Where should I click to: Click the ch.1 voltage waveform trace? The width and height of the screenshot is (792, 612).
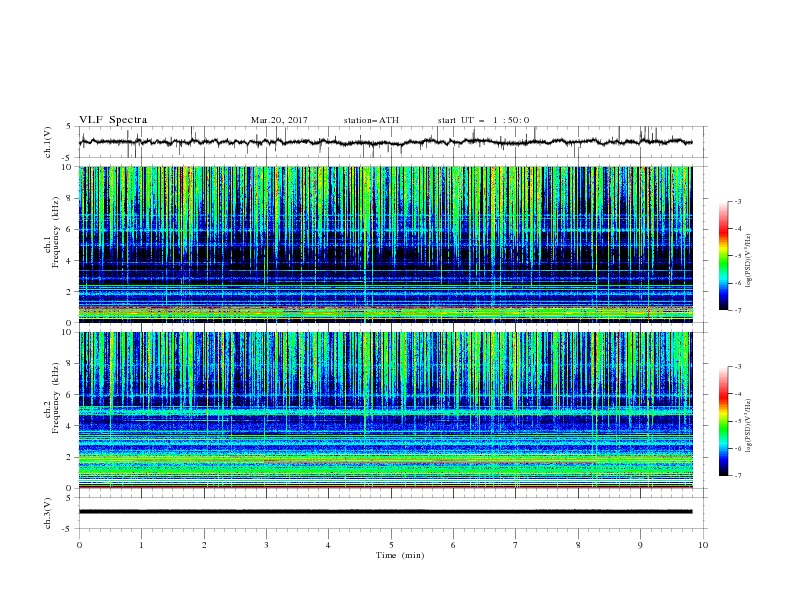(385, 142)
